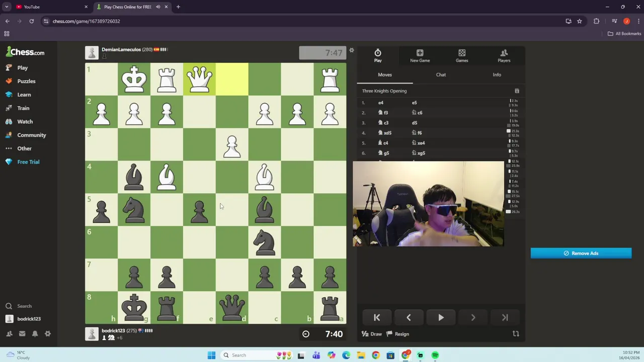Viewport: 644px width, 362px height.
Task: Select black's move Nc6 in the list
Action: point(417,113)
